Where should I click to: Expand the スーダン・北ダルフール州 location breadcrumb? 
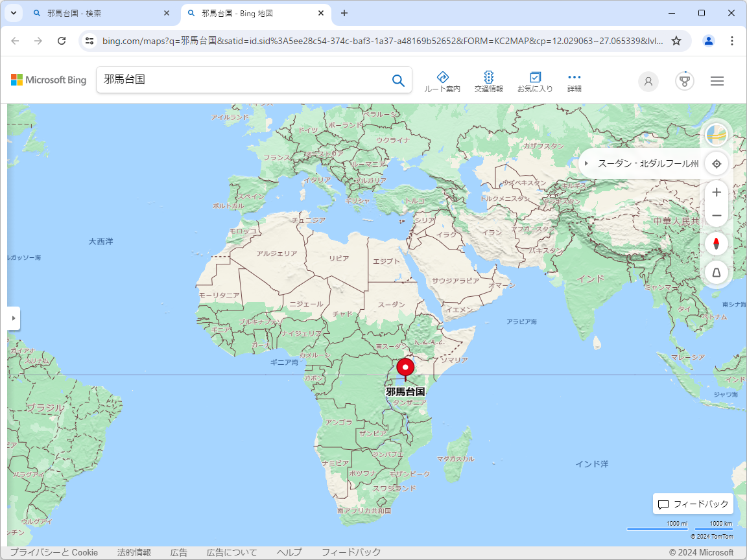[586, 163]
